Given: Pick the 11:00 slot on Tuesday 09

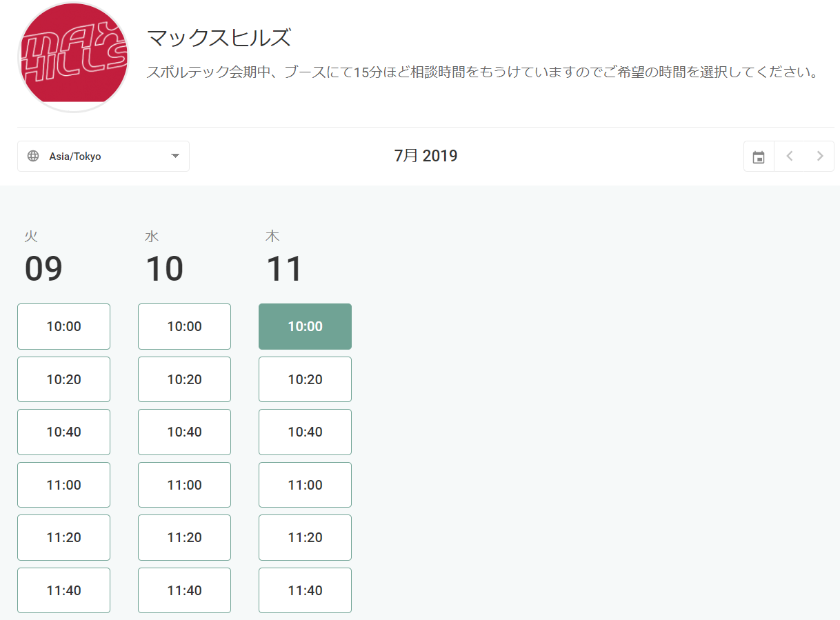Looking at the screenshot, I should pyautogui.click(x=63, y=485).
